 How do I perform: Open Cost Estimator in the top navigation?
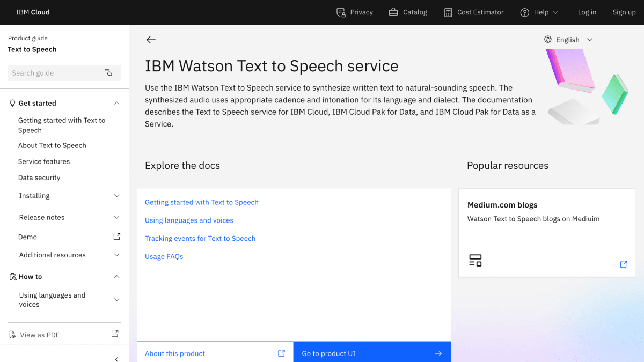[x=474, y=12]
